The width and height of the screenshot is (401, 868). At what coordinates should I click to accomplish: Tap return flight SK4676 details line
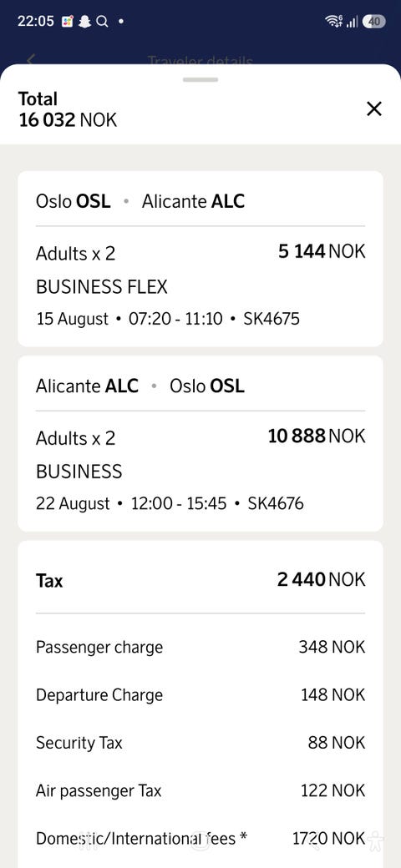(x=170, y=504)
